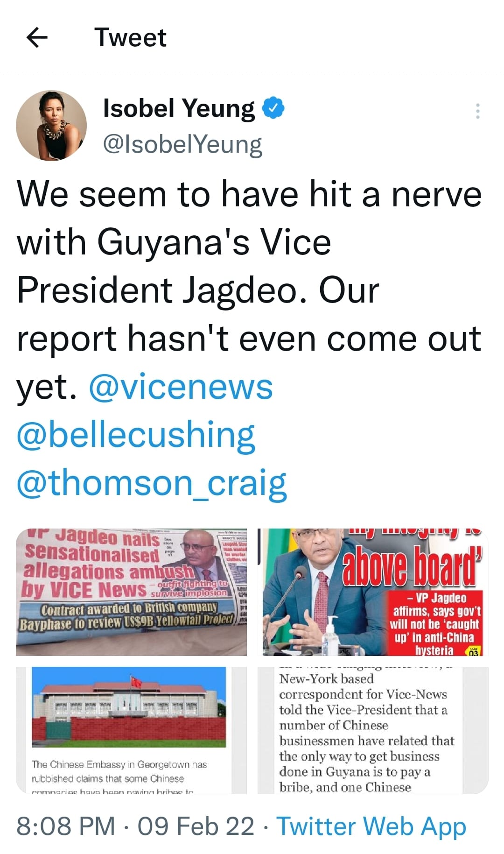Click the 09 Feb 22 date

196,826
